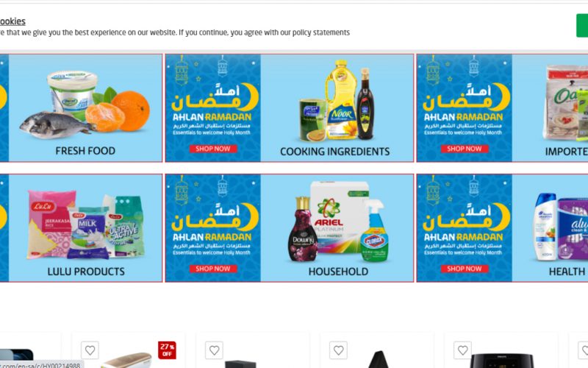Click Shop Now on Household banner
Image resolution: width=588 pixels, height=368 pixels.
coord(213,269)
